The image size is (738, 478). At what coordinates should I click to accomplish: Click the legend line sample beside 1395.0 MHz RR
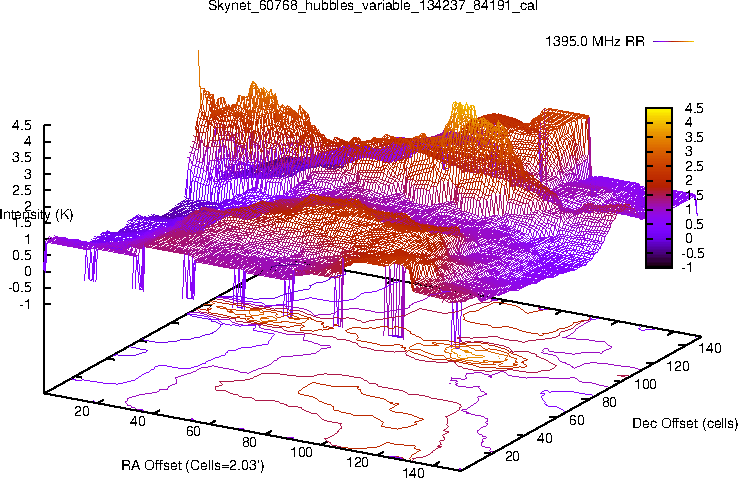[674, 41]
